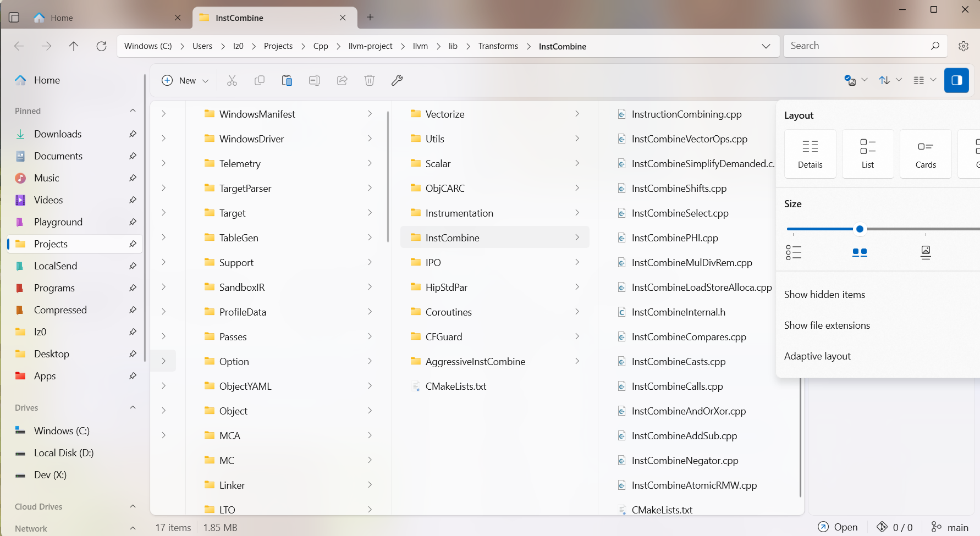Jump to Windows (C:) in the breadcrumb
This screenshot has width=980, height=536.
coord(148,46)
